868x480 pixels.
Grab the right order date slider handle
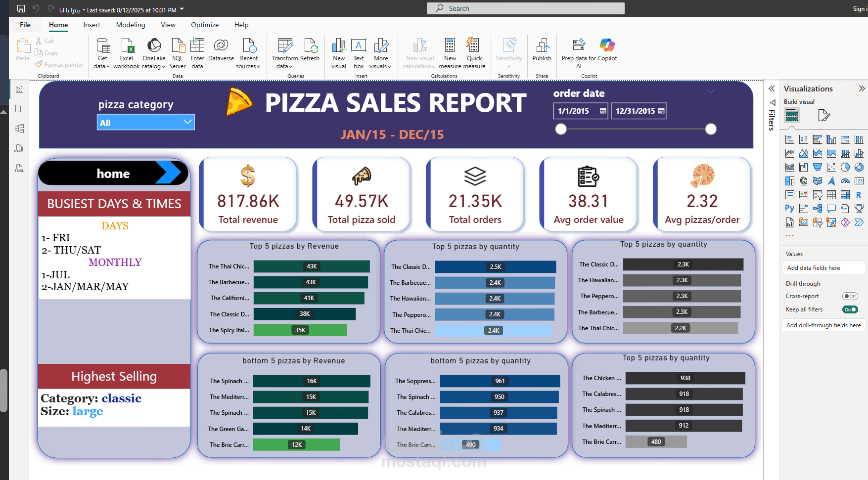tap(711, 129)
